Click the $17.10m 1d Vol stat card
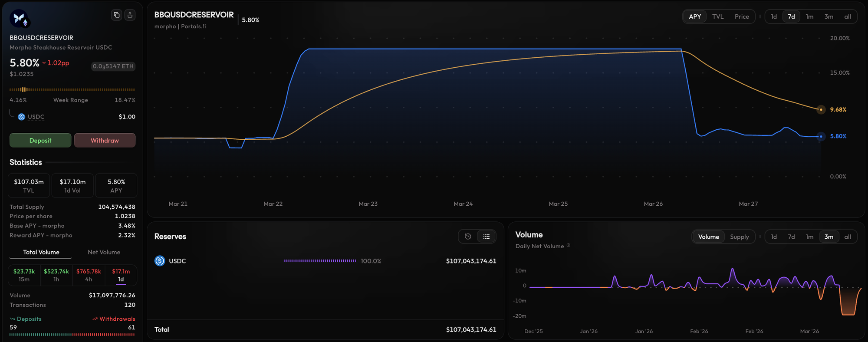This screenshot has height=342, width=868. (72, 185)
